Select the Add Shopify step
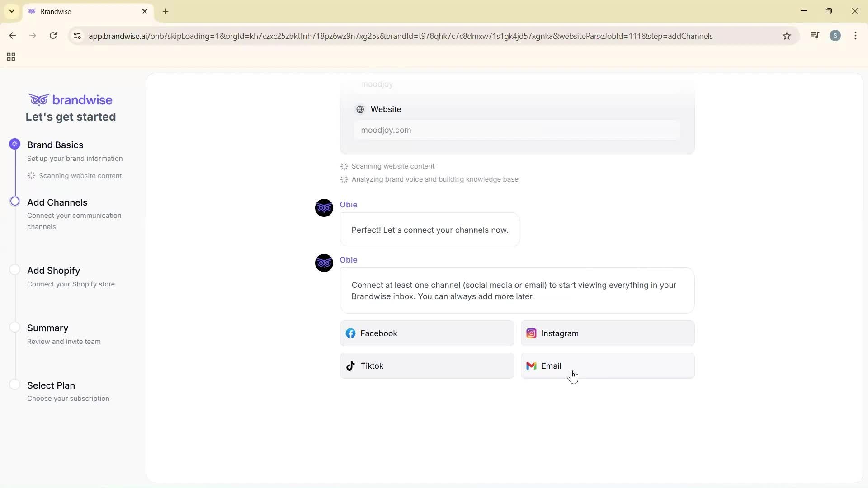 pos(53,270)
